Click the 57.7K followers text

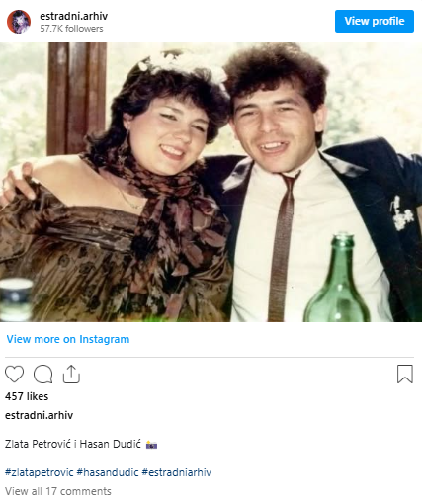pos(71,29)
